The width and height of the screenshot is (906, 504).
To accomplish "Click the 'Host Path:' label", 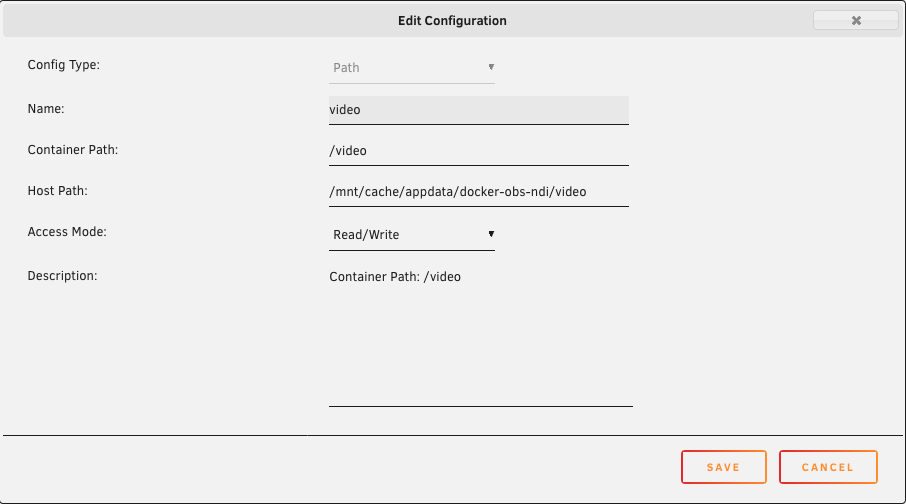I will (59, 190).
